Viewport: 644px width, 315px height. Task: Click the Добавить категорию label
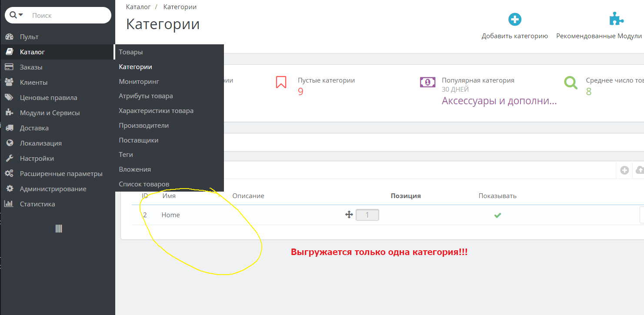point(514,36)
